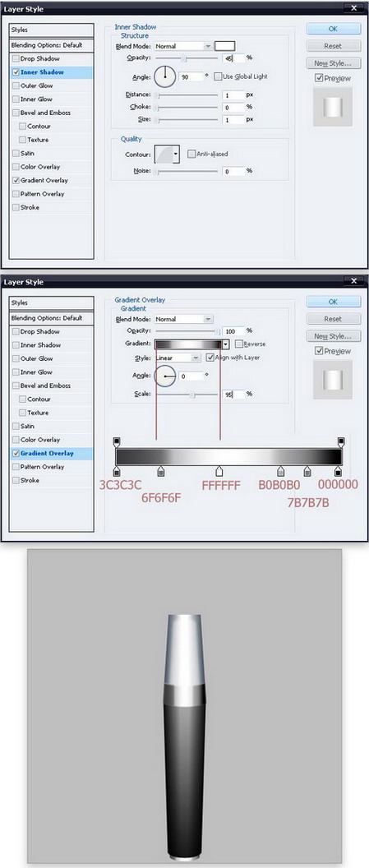This screenshot has width=369, height=868.
Task: Select Styles in bottom dialog sidebar
Action: click(52, 302)
